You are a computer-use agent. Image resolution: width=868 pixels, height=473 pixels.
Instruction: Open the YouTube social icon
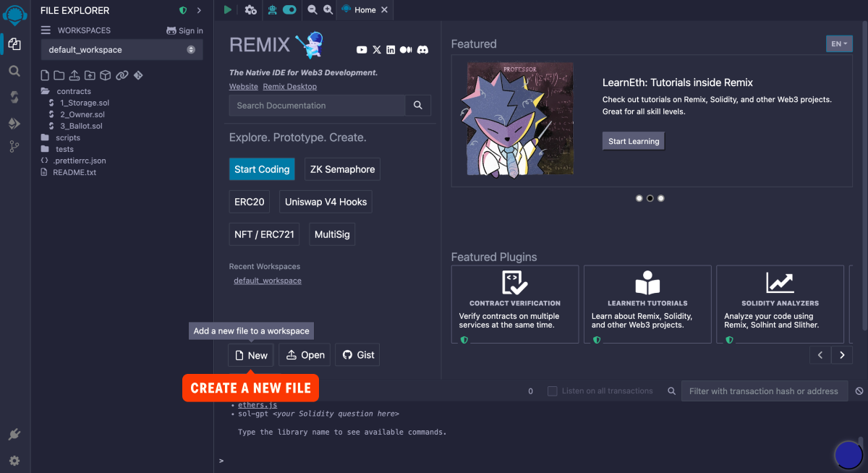(362, 50)
